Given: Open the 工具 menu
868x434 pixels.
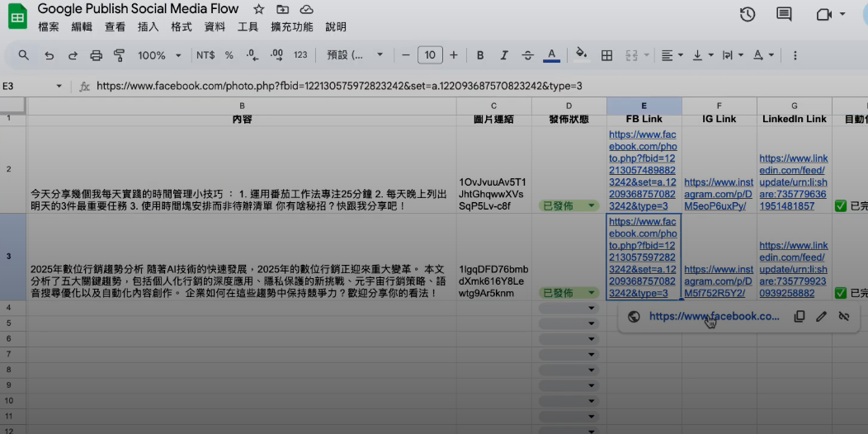Looking at the screenshot, I should point(248,27).
